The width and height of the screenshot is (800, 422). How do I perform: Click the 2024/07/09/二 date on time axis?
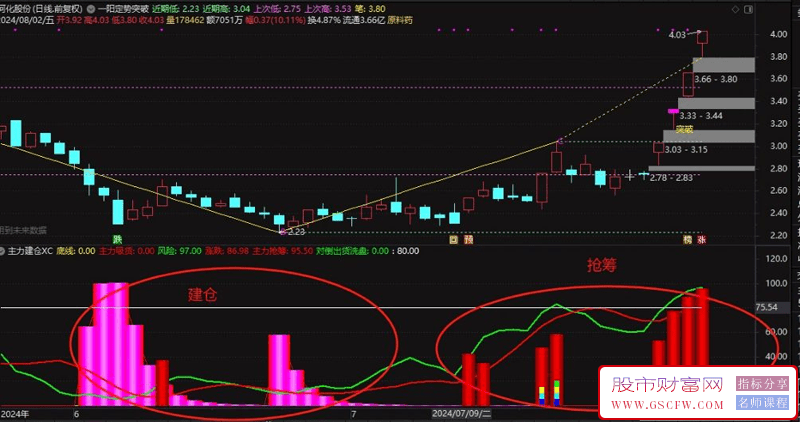click(x=462, y=414)
